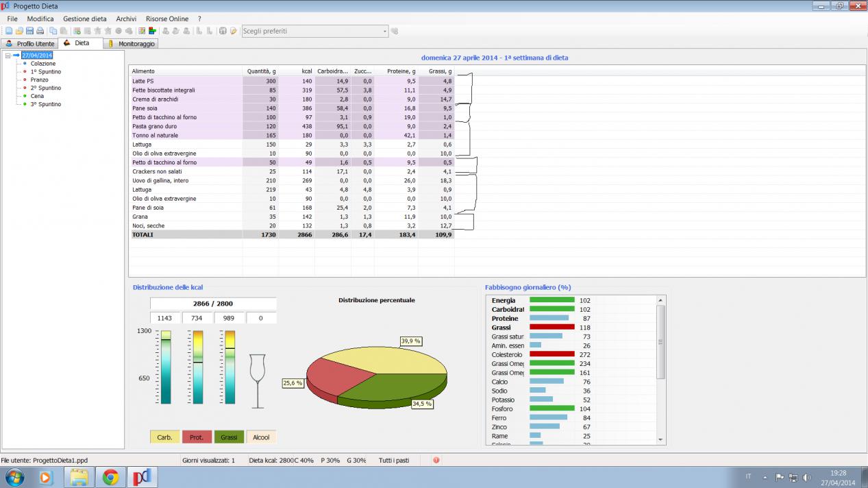Click the Grassi legend button
868x488 pixels.
coord(229,437)
